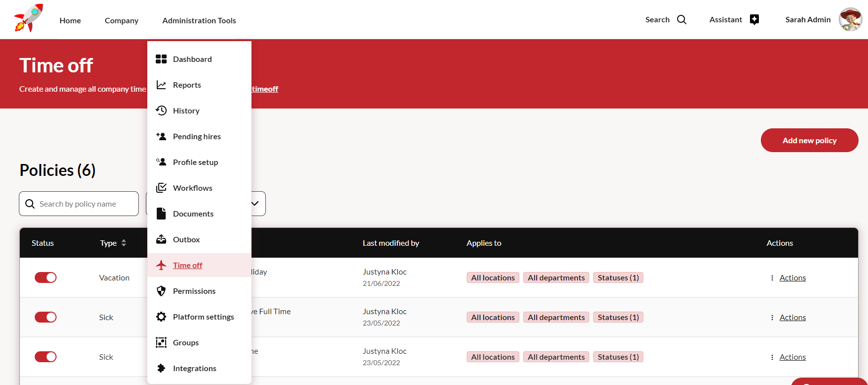Open the Administration Tools menu
Screen dimensions: 868x385
pos(199,20)
